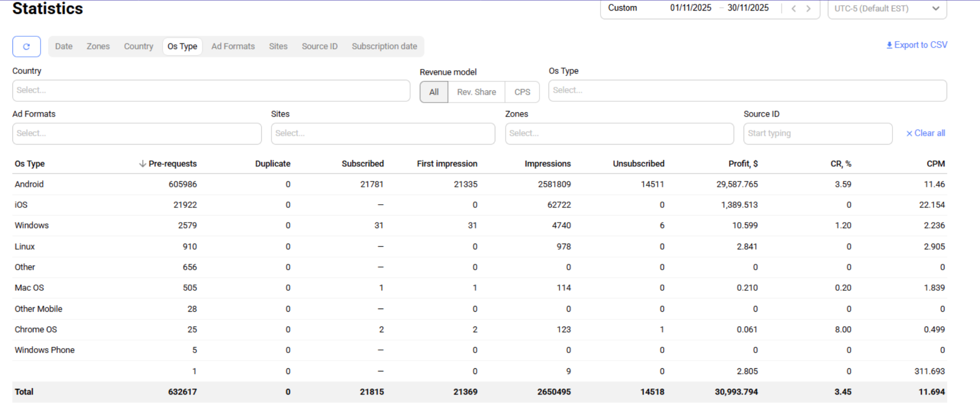980x419 pixels.
Task: Click the refresh statistics icon button
Action: (26, 46)
